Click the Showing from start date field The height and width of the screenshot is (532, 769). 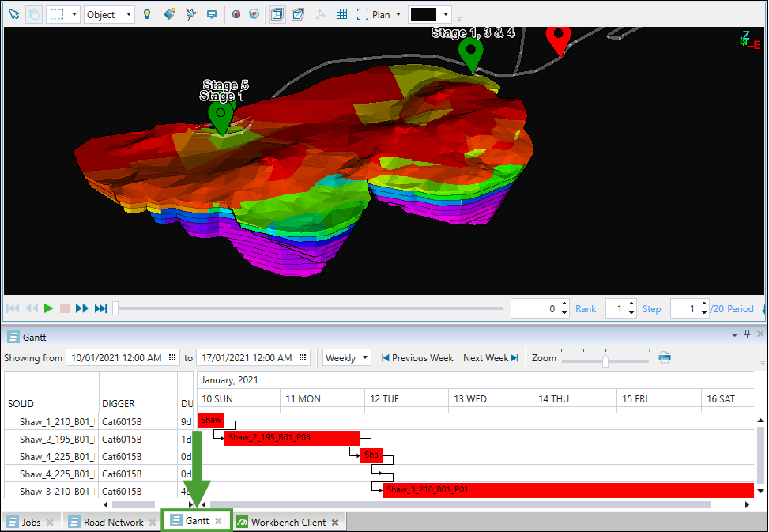click(116, 357)
